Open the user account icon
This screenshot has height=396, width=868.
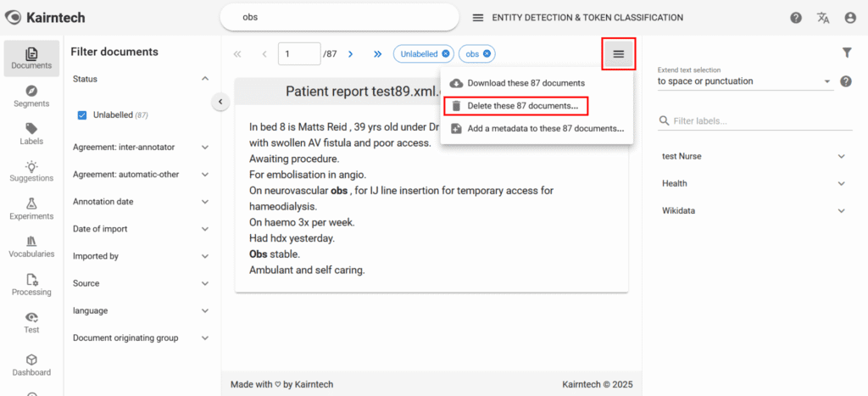[x=850, y=18]
